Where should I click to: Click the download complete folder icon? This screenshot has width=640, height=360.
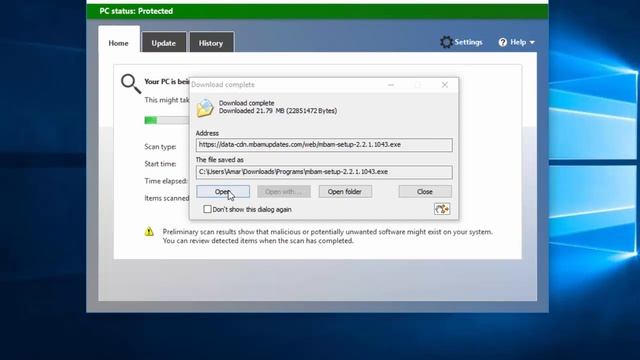tap(205, 108)
